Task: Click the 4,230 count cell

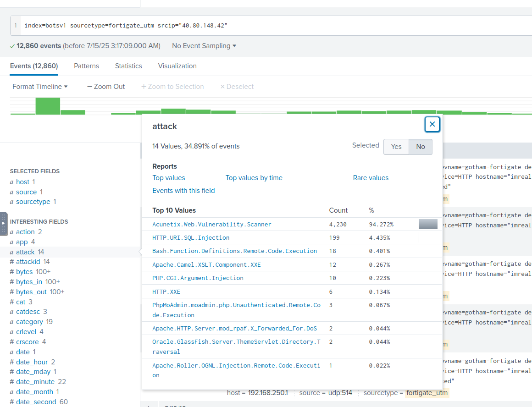Action: point(338,225)
